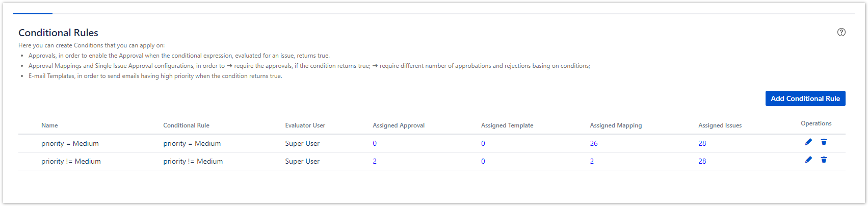Screen dimensions: 868x206
Task: Click the Evaluator User column header
Action: [305, 125]
